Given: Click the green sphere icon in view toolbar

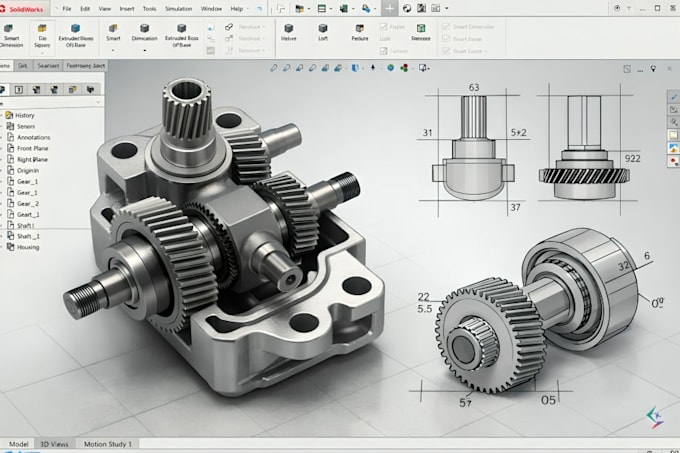Looking at the screenshot, I should [390, 68].
